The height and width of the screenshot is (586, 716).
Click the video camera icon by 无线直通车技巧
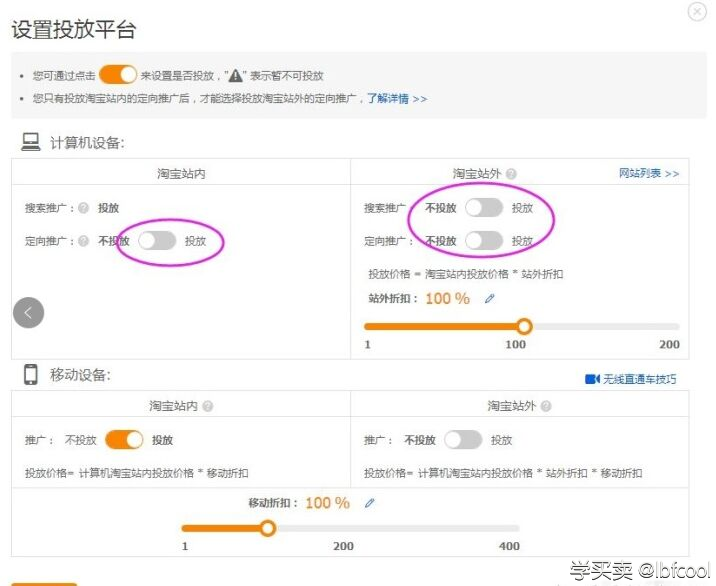tap(592, 379)
